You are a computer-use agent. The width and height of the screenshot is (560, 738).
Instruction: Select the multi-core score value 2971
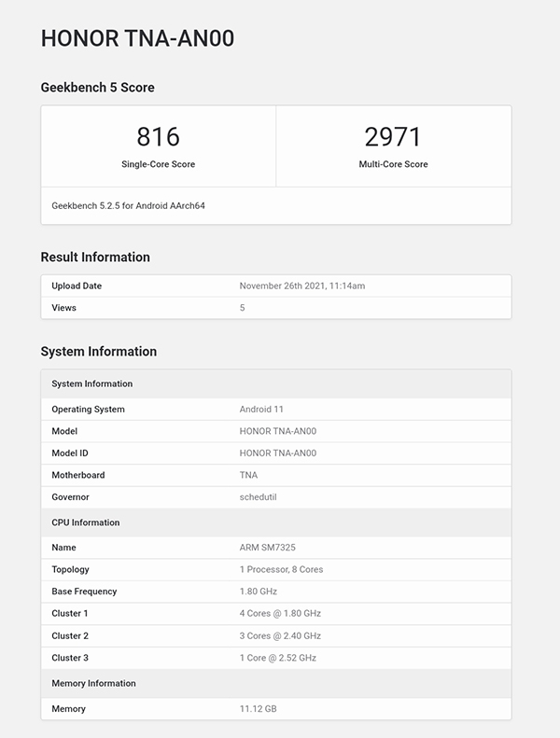click(393, 137)
